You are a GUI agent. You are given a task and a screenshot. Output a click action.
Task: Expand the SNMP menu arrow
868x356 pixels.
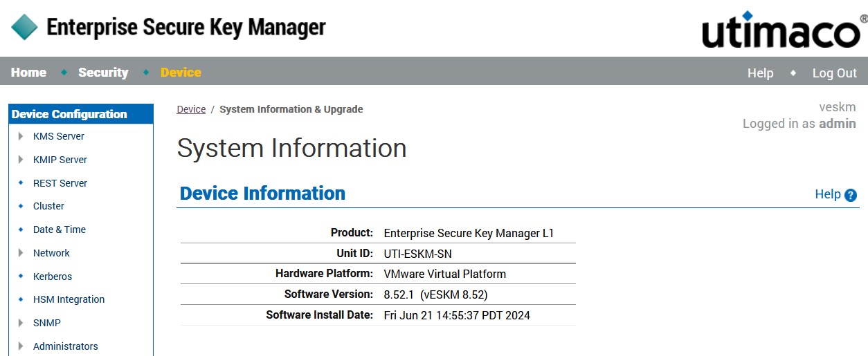(x=21, y=323)
